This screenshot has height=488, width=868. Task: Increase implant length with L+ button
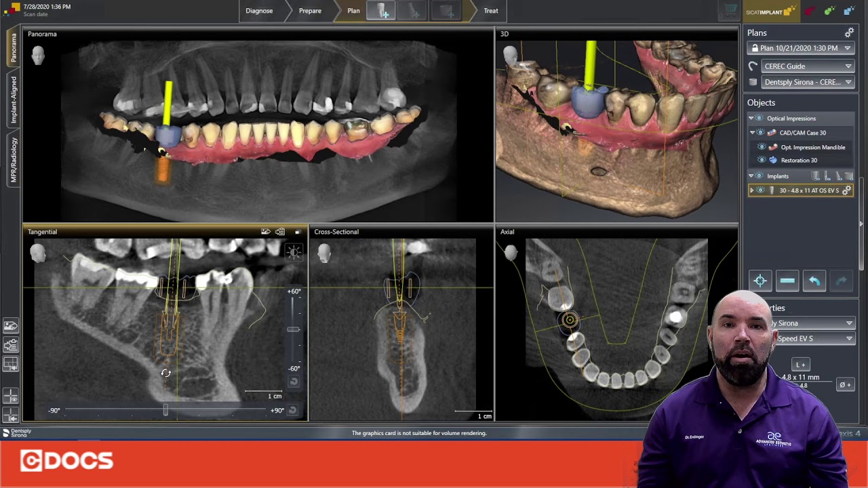801,365
